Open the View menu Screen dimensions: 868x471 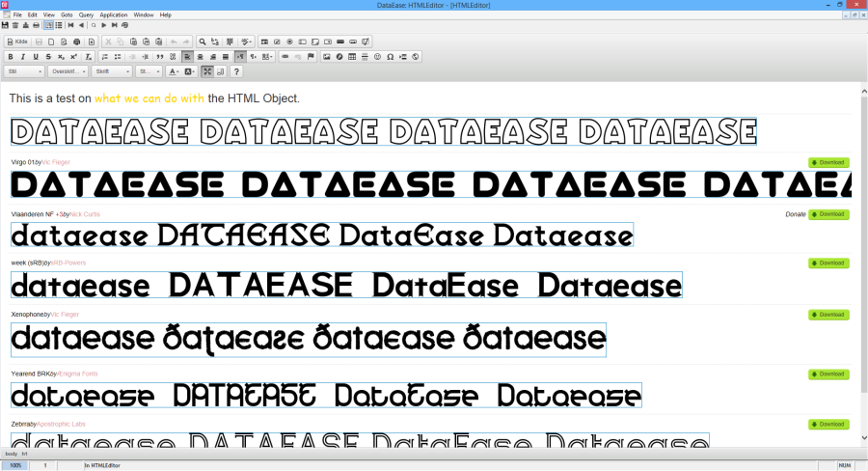pyautogui.click(x=49, y=15)
